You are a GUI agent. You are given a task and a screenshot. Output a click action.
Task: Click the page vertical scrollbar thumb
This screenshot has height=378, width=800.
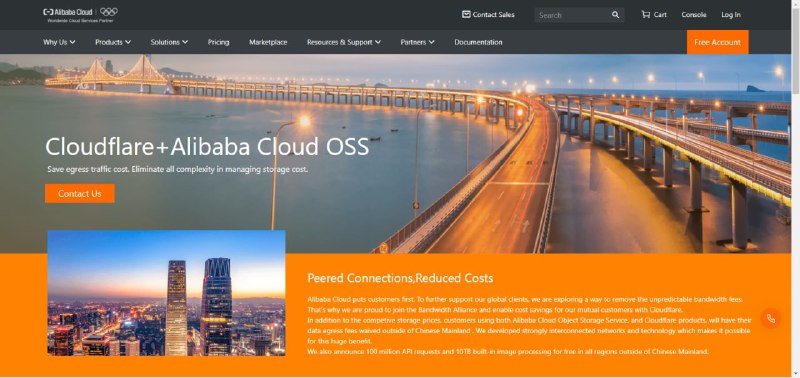point(795,50)
